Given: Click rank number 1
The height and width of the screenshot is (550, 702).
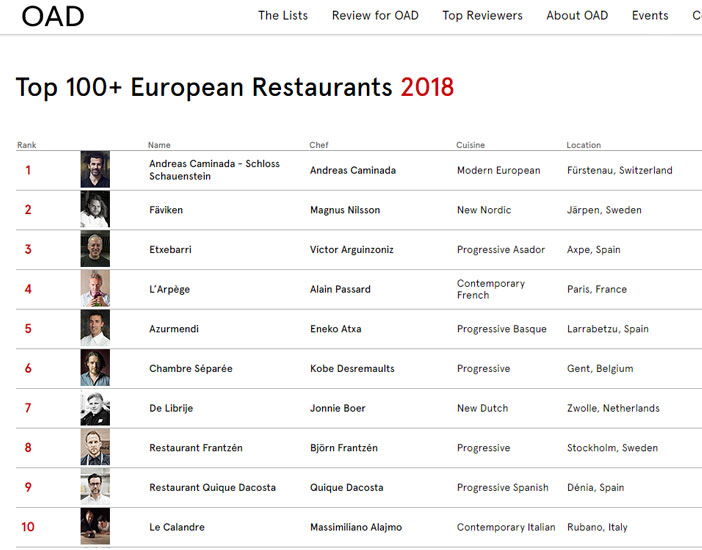Looking at the screenshot, I should (x=28, y=170).
